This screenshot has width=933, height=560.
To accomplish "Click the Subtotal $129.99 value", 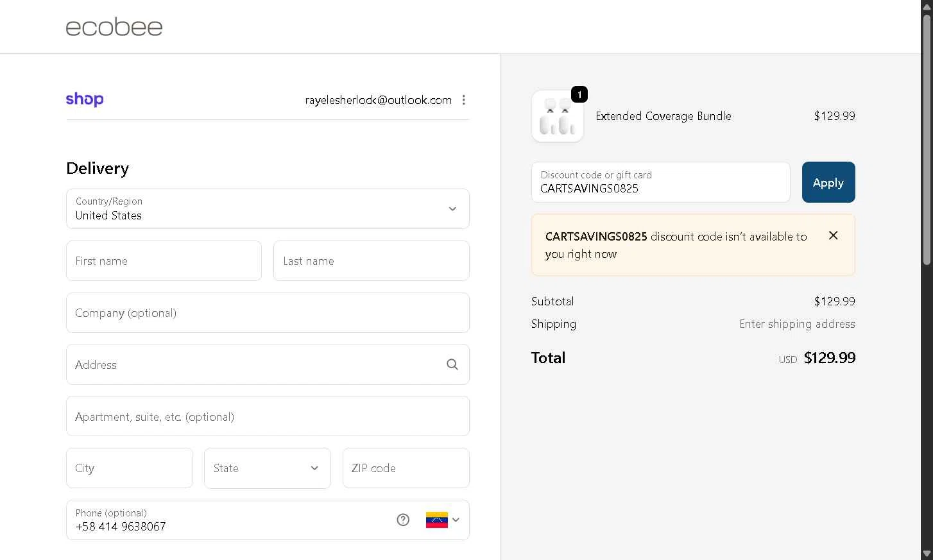I will point(834,301).
